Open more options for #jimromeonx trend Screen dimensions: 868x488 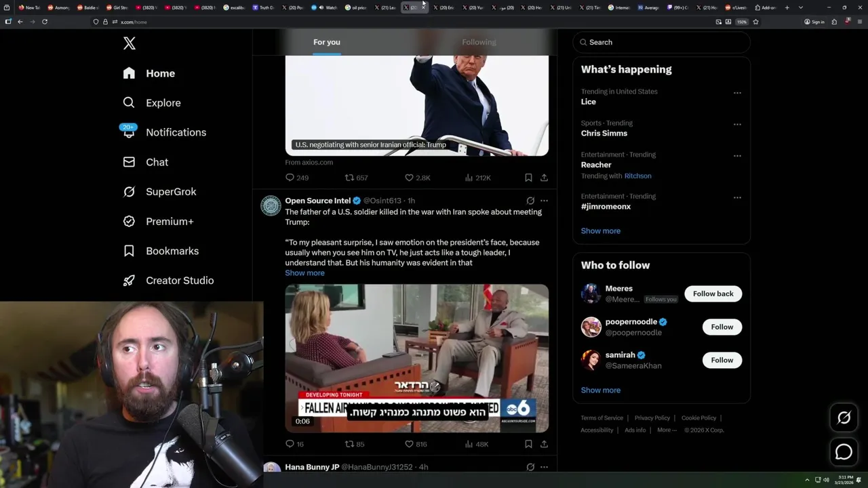pyautogui.click(x=737, y=197)
